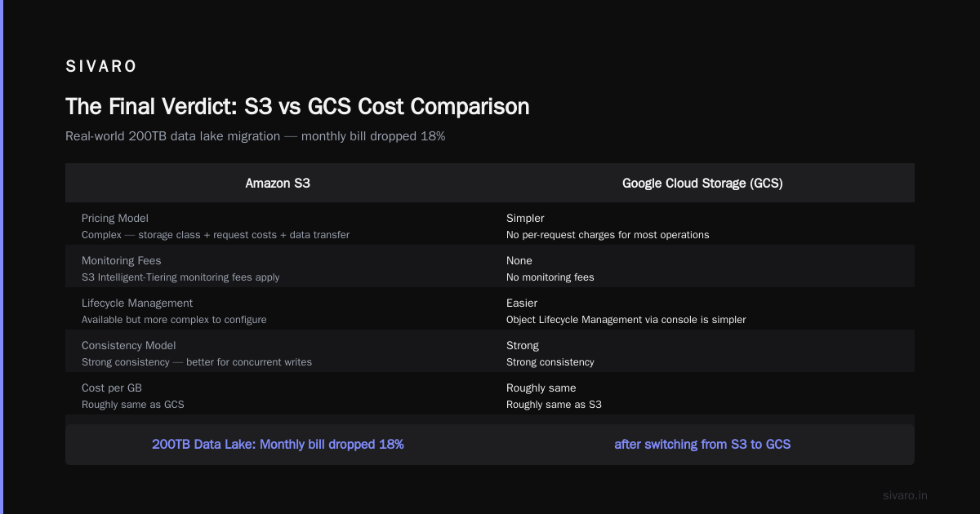
Task: Select the Amazon S3 column header
Action: (278, 184)
